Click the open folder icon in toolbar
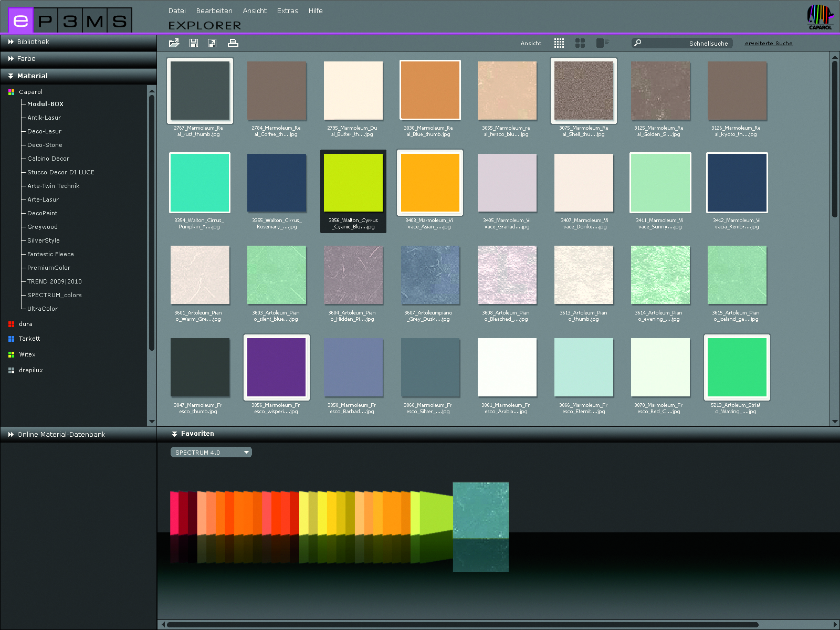 click(174, 43)
